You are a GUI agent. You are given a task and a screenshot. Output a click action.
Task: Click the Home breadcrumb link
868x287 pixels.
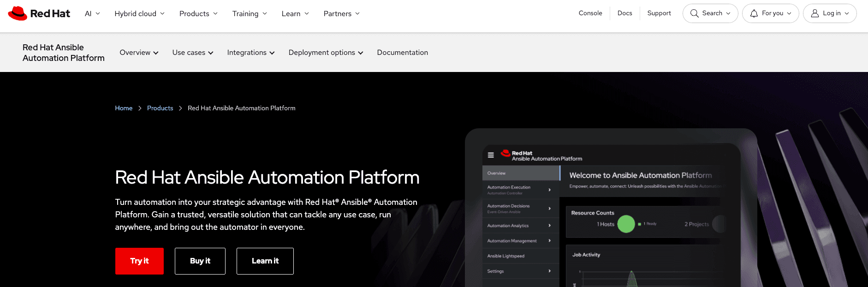pyautogui.click(x=124, y=108)
